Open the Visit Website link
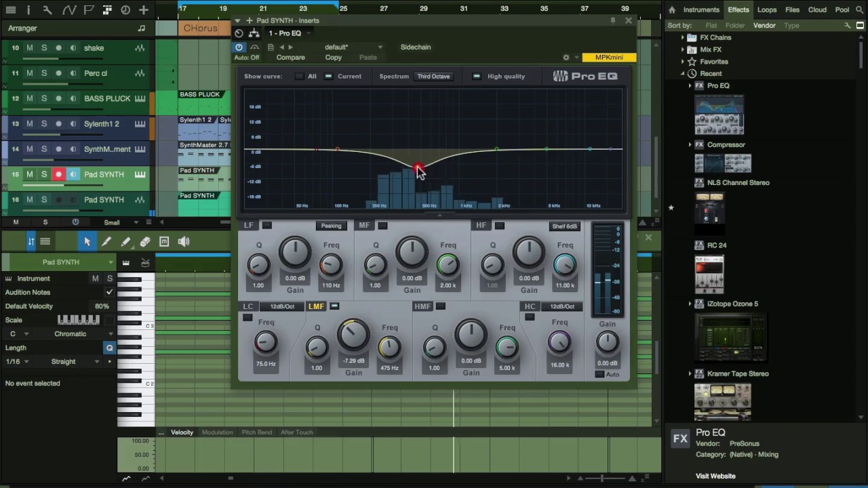The height and width of the screenshot is (488, 868). point(715,476)
